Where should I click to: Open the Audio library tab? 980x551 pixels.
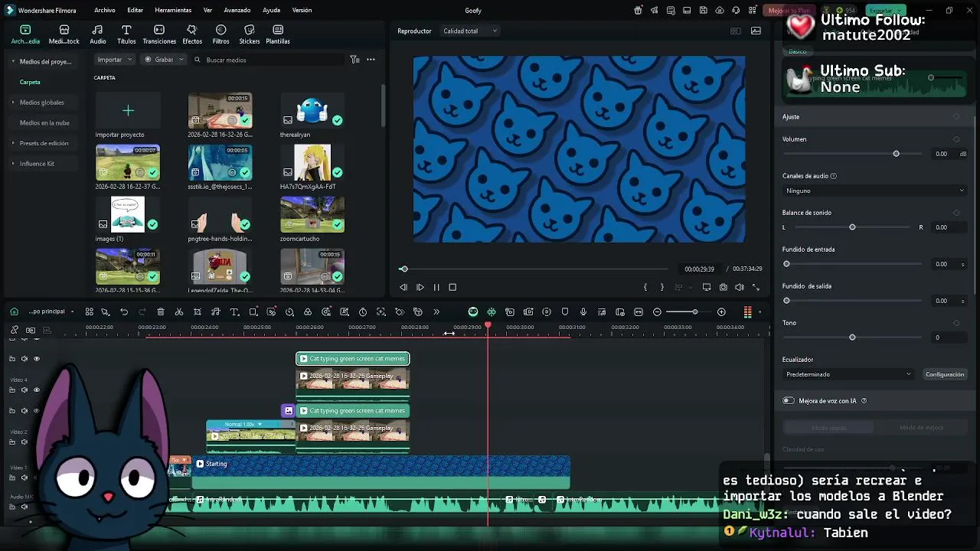pyautogui.click(x=98, y=34)
